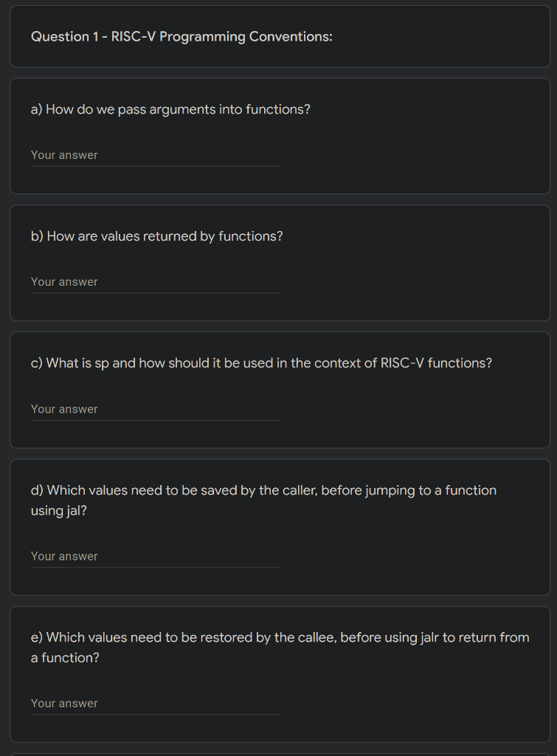The height and width of the screenshot is (756, 557).
Task: Click the 'Your answer' placeholder in part b
Action: pyautogui.click(x=63, y=281)
